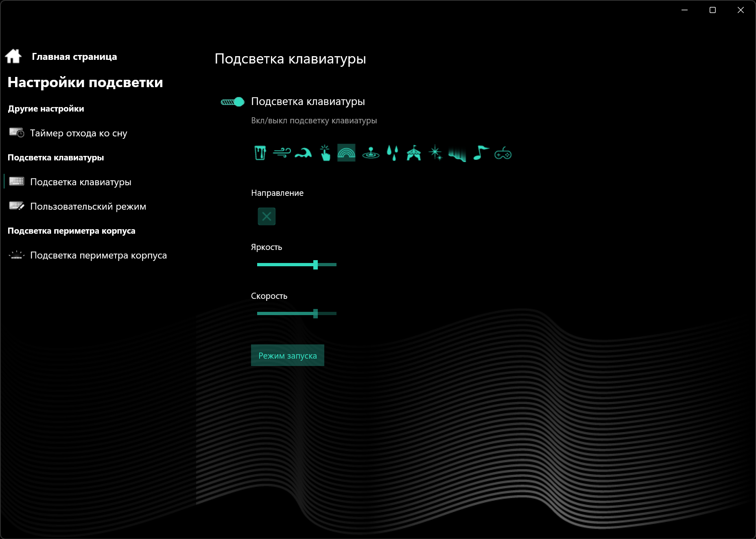Select the gamepad lighting effect
Viewport: 756px width, 539px height.
503,154
